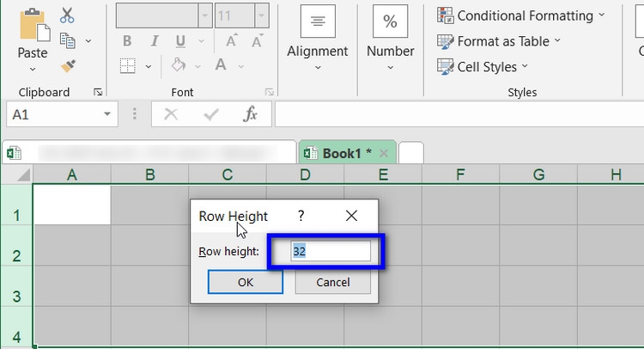The image size is (644, 349).
Task: Expand the Copy options arrow
Action: (88, 41)
